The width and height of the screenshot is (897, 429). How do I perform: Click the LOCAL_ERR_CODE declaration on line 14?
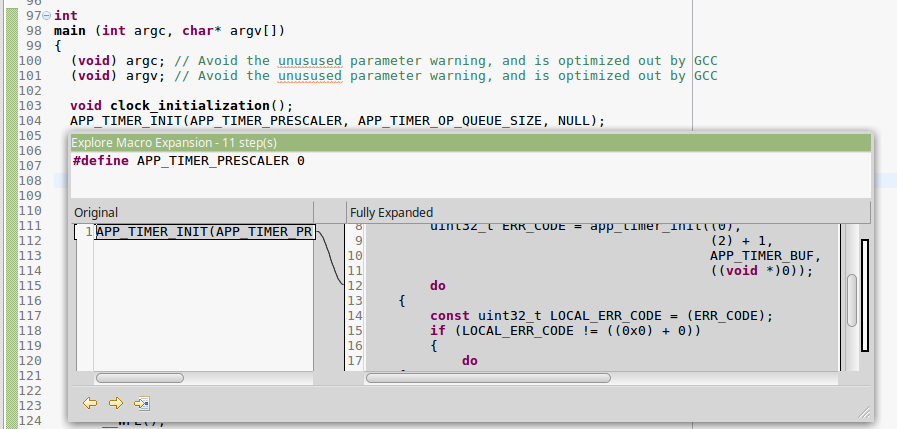[x=601, y=316]
